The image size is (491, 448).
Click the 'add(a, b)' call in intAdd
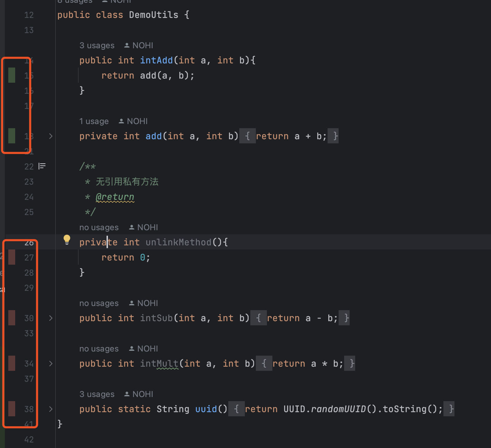click(165, 75)
